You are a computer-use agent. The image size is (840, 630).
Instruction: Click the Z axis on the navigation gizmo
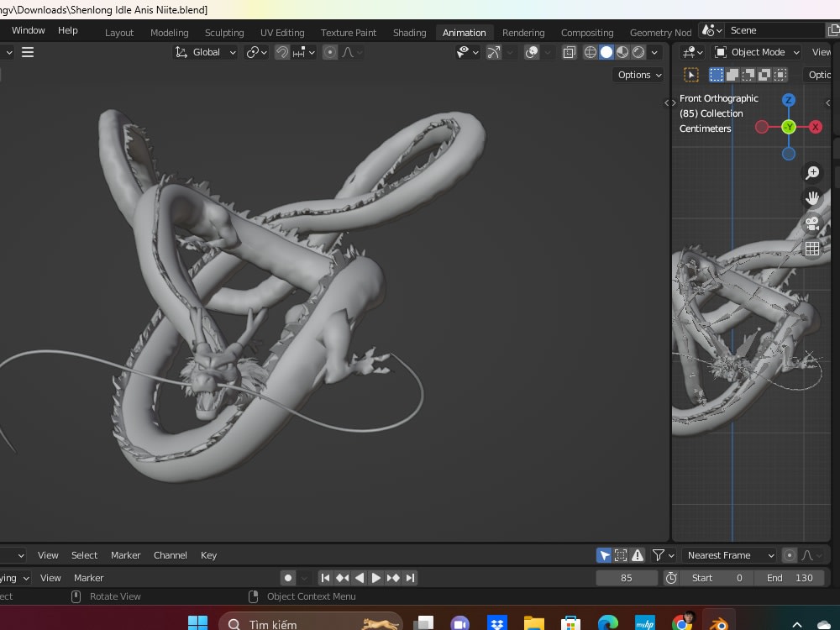coord(788,100)
